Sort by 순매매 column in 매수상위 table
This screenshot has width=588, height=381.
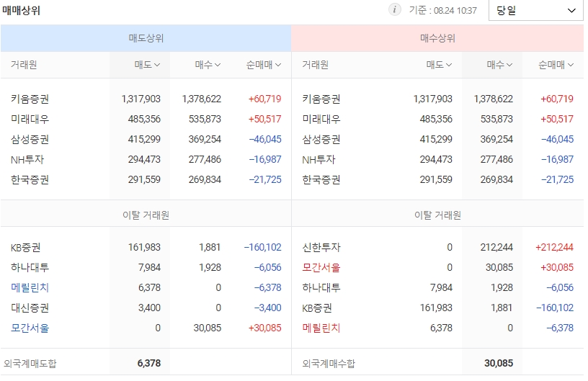(x=556, y=65)
